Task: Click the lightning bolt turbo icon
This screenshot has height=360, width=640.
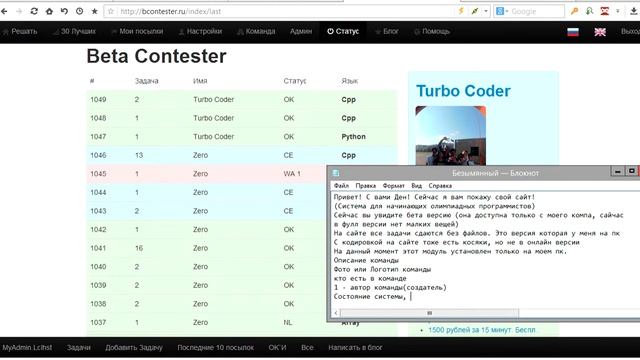Action: click(x=461, y=11)
